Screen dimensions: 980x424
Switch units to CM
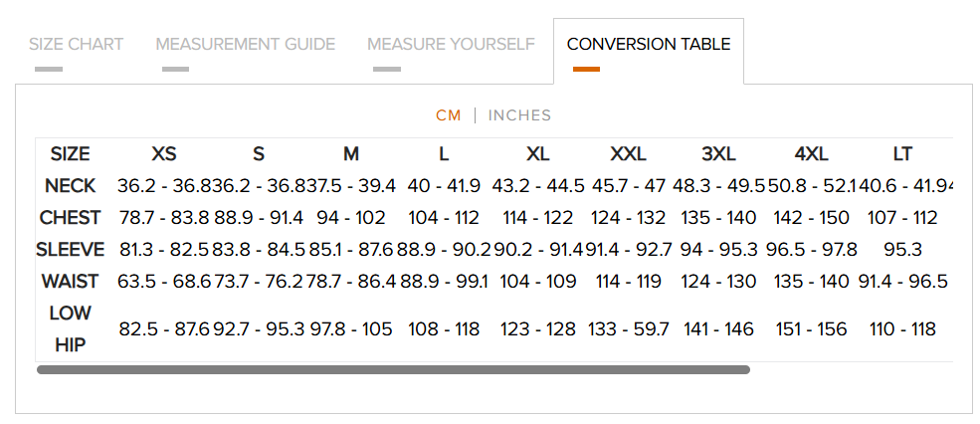(x=448, y=115)
